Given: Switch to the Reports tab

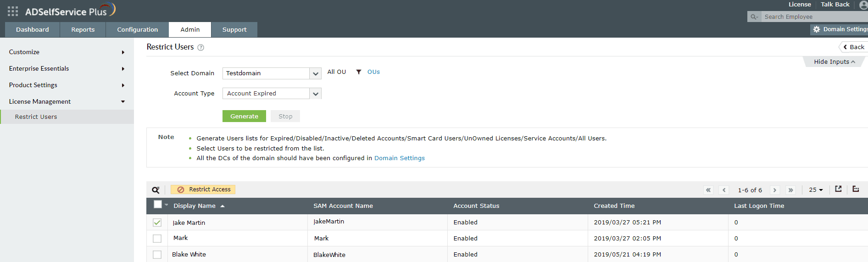Looking at the screenshot, I should (x=83, y=30).
